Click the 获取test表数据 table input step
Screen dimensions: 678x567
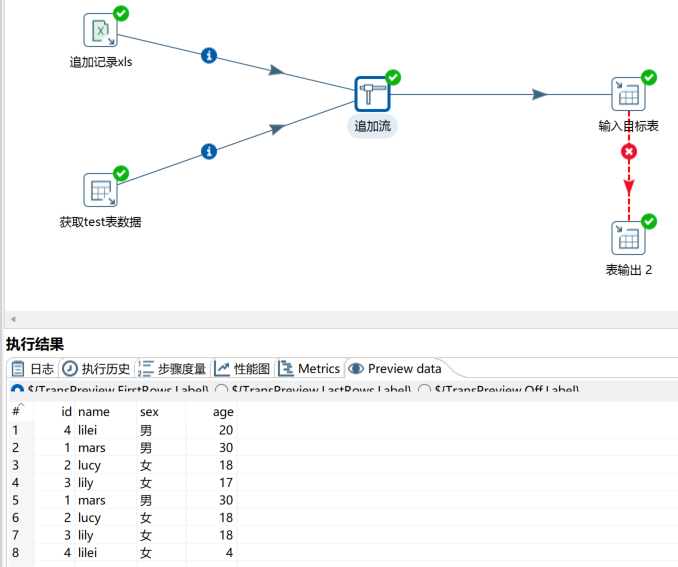pyautogui.click(x=100, y=190)
